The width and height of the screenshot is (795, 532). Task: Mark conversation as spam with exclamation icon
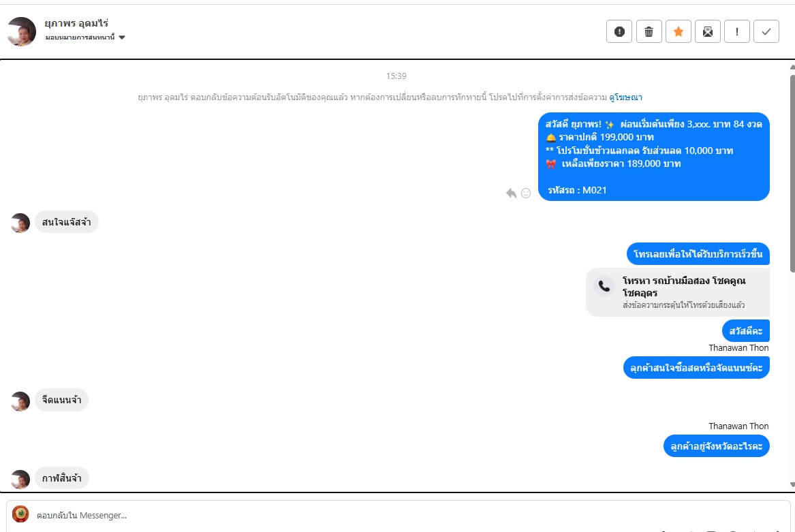tap(619, 31)
